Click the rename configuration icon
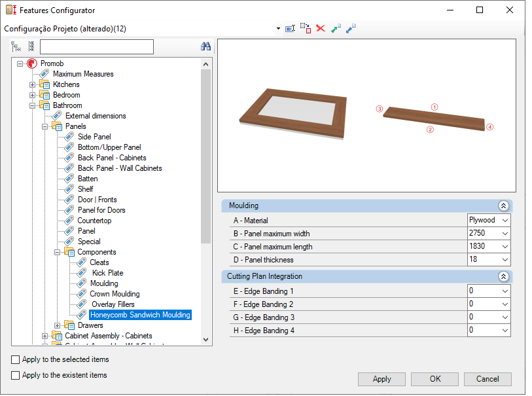Image resolution: width=532 pixels, height=396 pixels. click(x=290, y=29)
